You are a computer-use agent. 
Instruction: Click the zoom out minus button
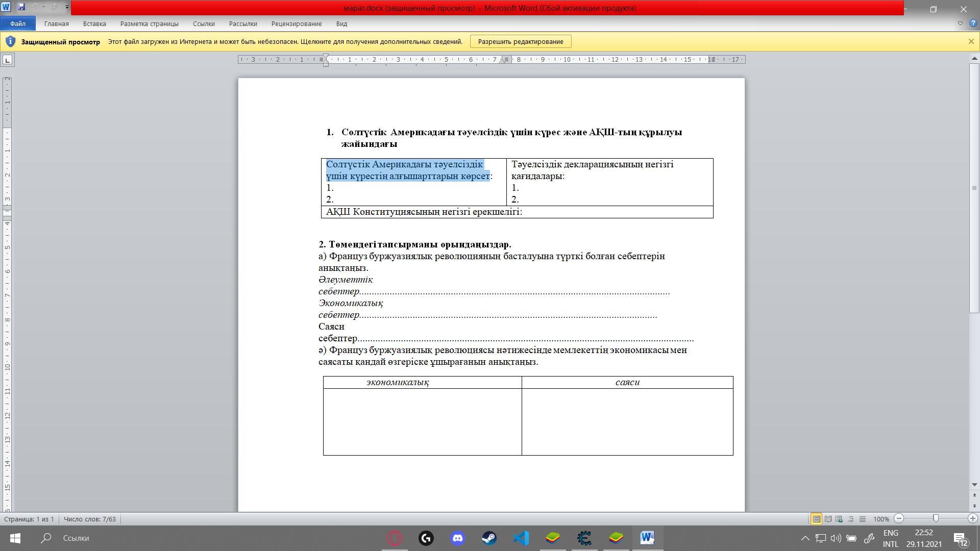click(899, 518)
